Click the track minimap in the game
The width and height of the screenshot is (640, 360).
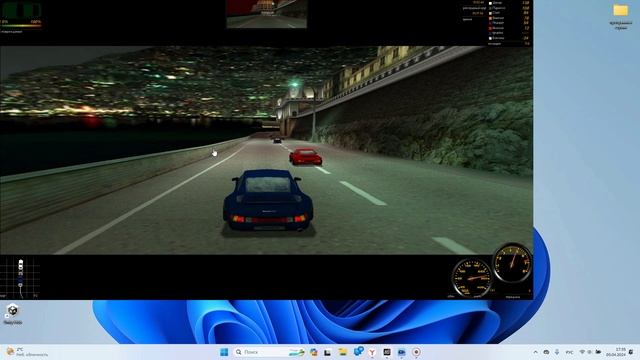[x=20, y=277]
